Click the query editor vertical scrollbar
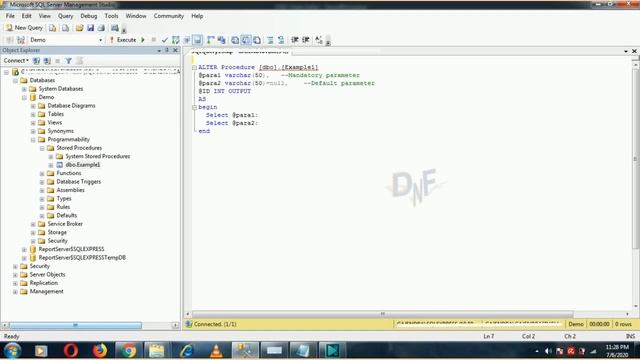Viewport: 640px width, 360px height. pos(635,158)
